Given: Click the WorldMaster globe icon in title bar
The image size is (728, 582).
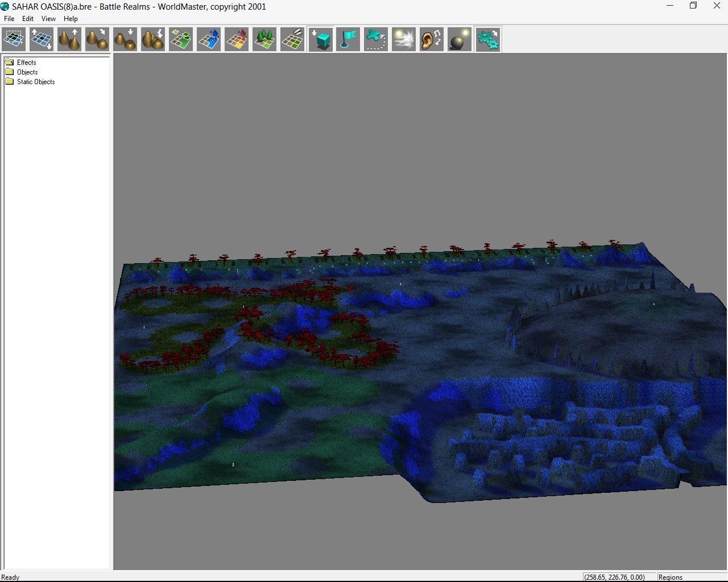Looking at the screenshot, I should click(5, 6).
